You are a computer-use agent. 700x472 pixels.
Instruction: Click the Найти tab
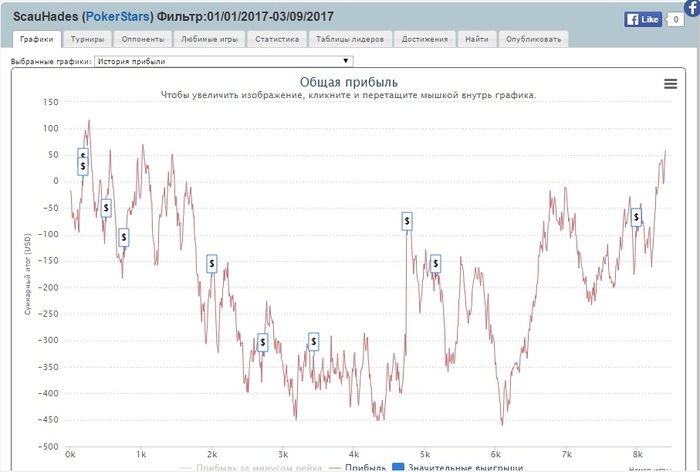[x=477, y=39]
